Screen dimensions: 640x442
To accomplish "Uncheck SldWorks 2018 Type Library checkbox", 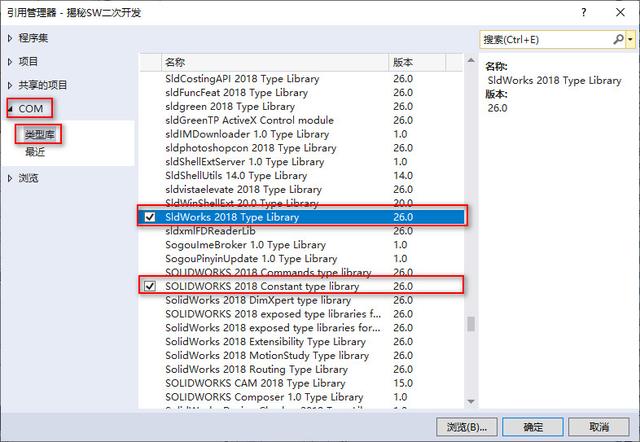I will tap(150, 217).
